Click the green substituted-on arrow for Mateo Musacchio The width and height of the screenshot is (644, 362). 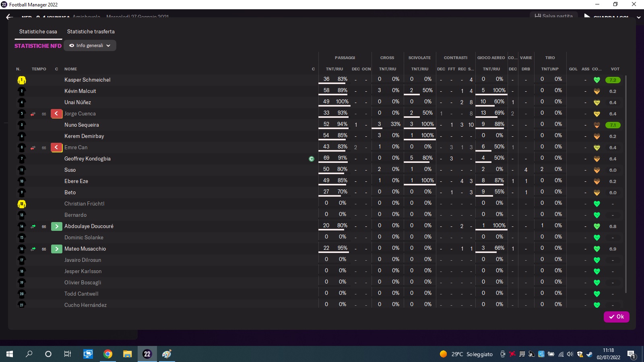coord(56,249)
